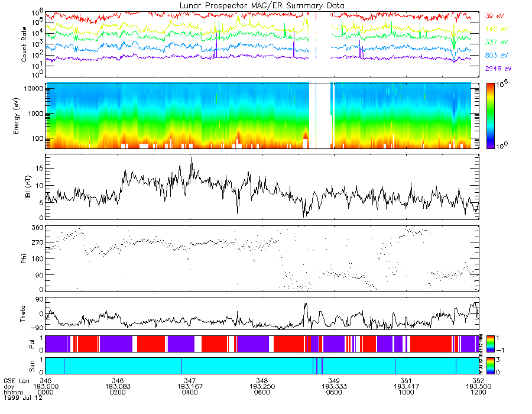Click the '360' tick on Phi axis
The image size is (532, 414).
tap(37, 228)
